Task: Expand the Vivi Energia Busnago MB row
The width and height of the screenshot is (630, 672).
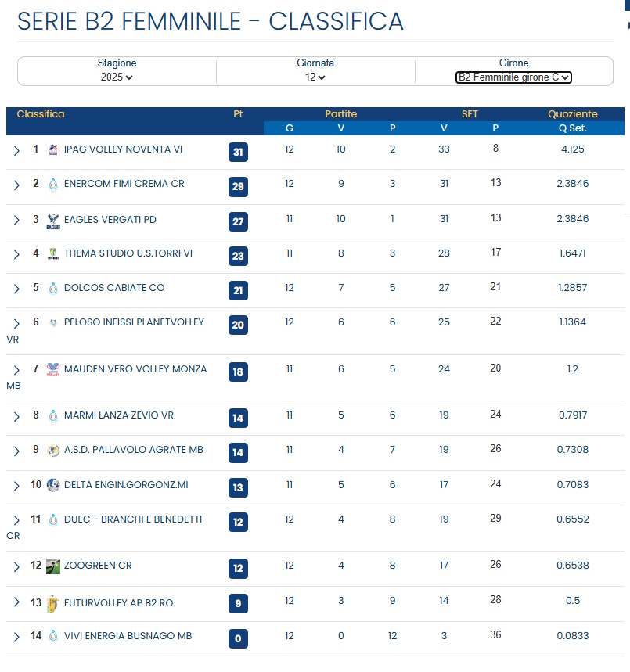Action: tap(16, 637)
